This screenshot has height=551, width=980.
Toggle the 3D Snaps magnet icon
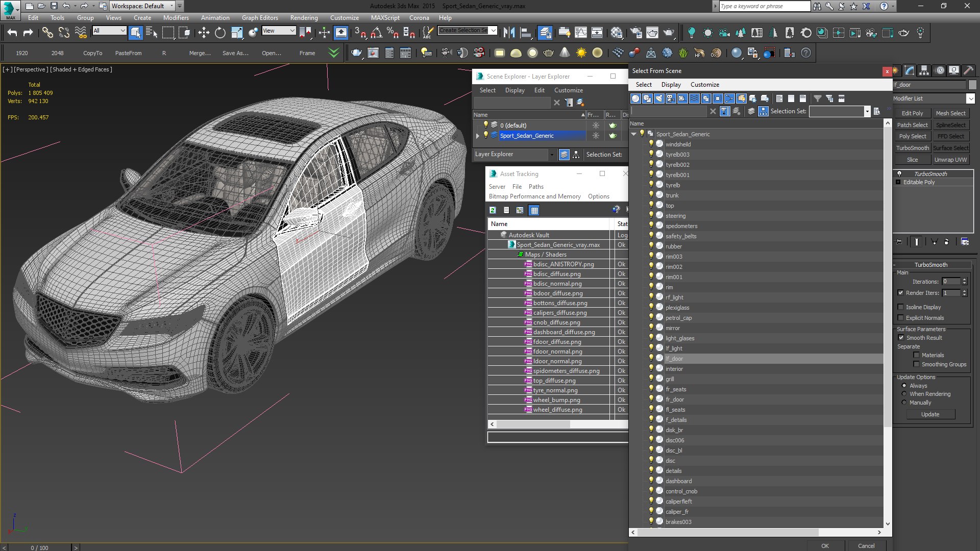[x=360, y=33]
